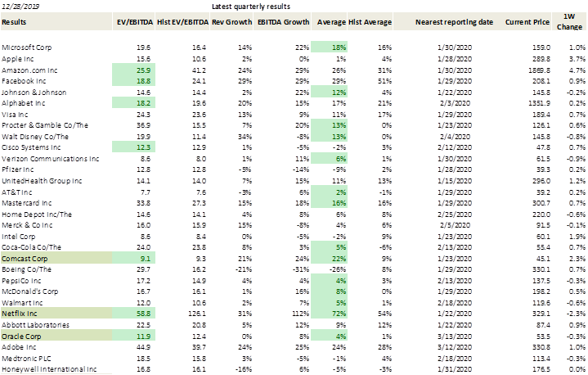Click the Apple Inc company name

[18, 59]
